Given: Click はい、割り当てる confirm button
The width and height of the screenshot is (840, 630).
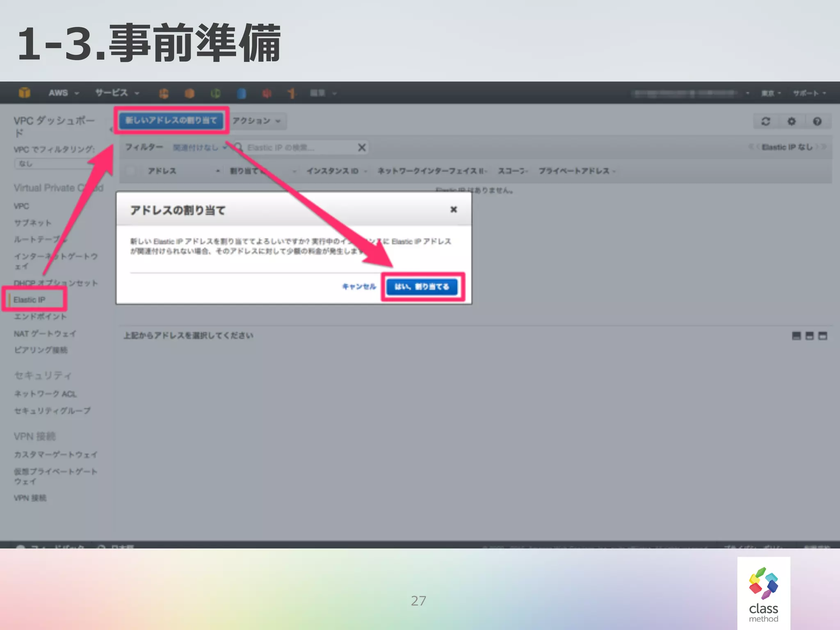Looking at the screenshot, I should [x=422, y=287].
